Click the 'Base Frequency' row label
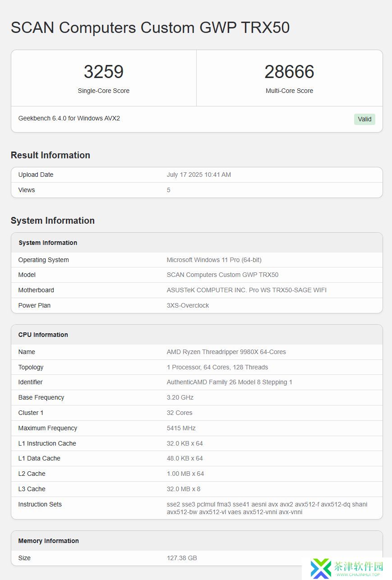The width and height of the screenshot is (392, 580). click(41, 397)
